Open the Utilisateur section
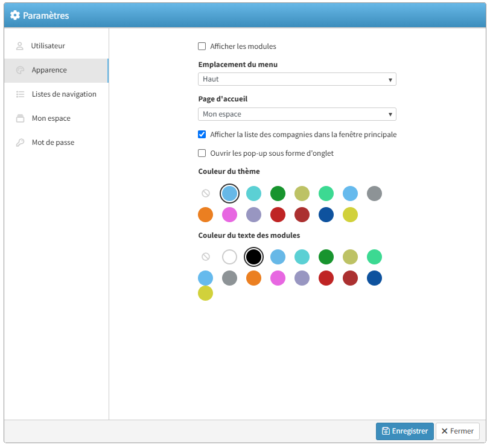The height and width of the screenshot is (448, 490). click(57, 46)
